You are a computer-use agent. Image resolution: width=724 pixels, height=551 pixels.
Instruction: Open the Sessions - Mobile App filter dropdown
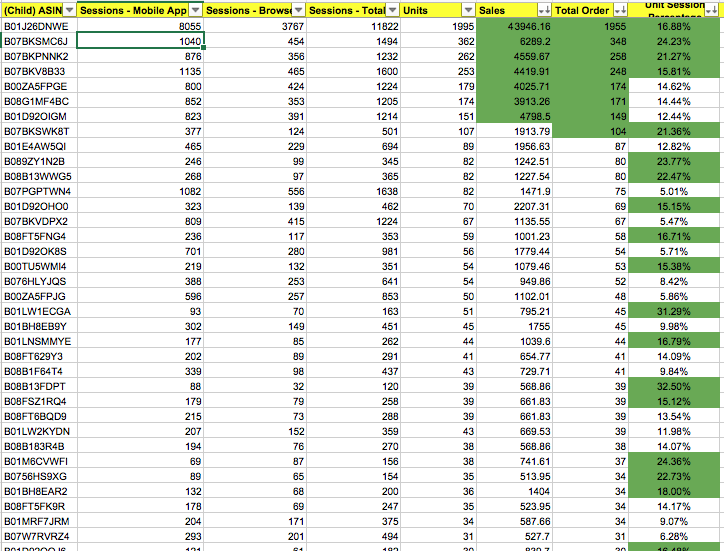[195, 10]
